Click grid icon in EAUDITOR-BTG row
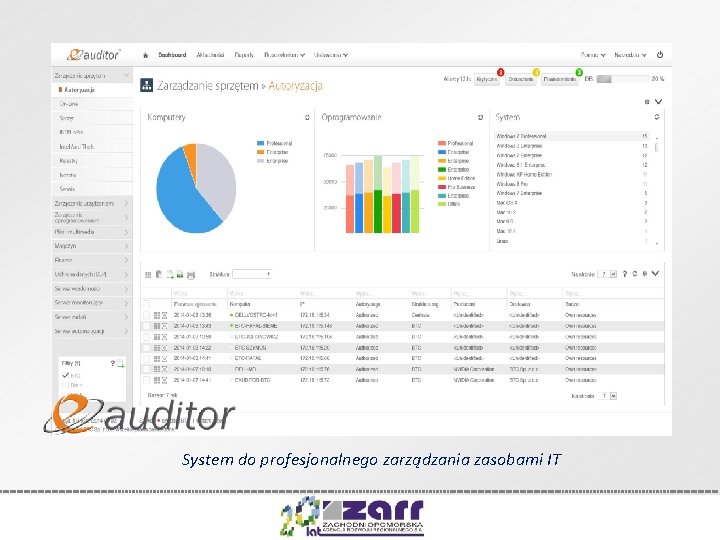This screenshot has height=540, width=720. click(x=157, y=380)
